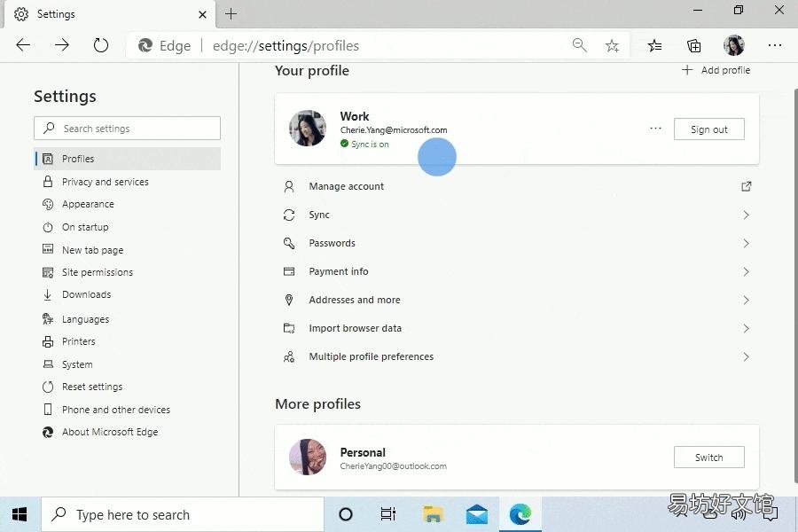Switch to the Personal profile

[x=709, y=458]
